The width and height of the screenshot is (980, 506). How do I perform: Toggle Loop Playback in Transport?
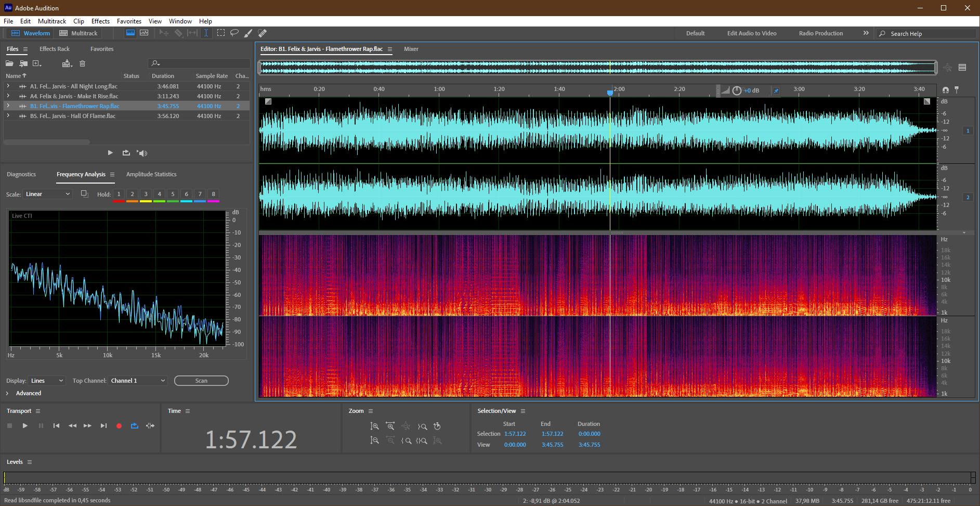click(x=135, y=425)
